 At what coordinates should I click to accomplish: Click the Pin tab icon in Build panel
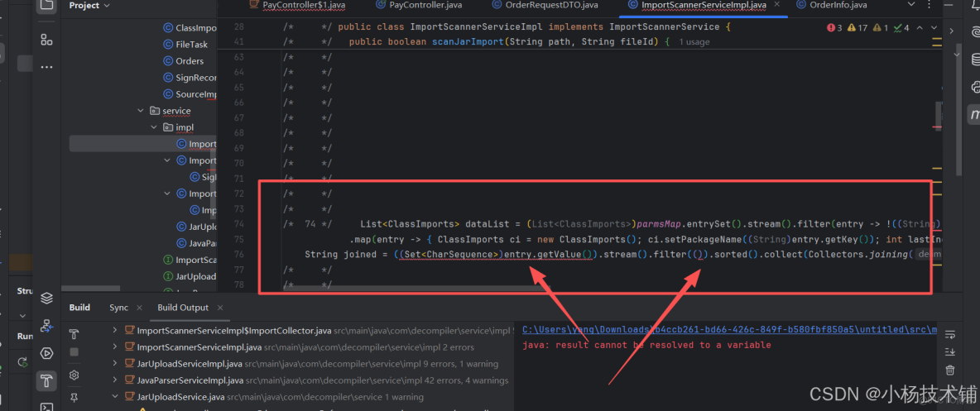tap(74, 397)
